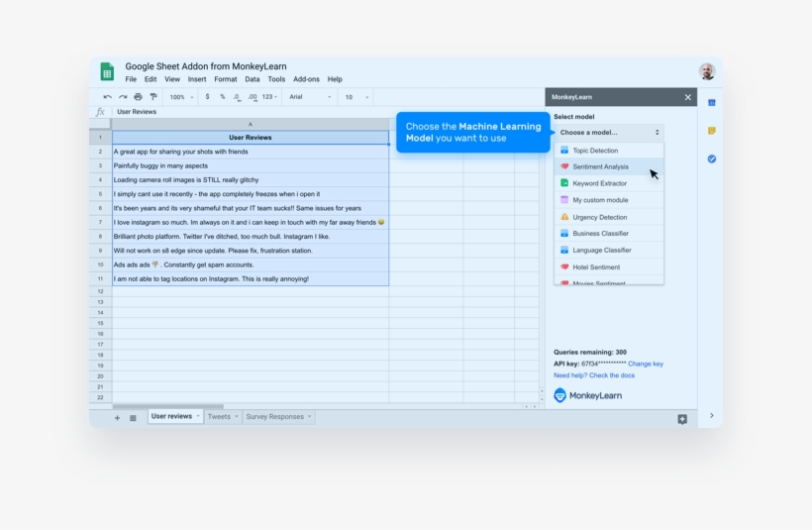Select Language Classifier model
This screenshot has height=530, width=812.
click(608, 250)
